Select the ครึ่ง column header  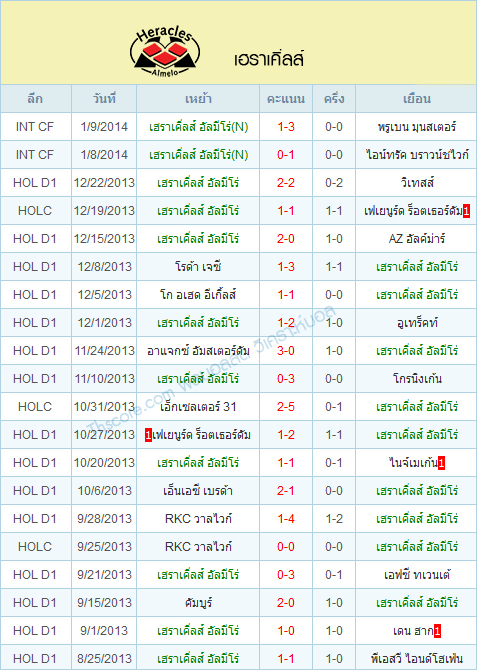pyautogui.click(x=334, y=99)
